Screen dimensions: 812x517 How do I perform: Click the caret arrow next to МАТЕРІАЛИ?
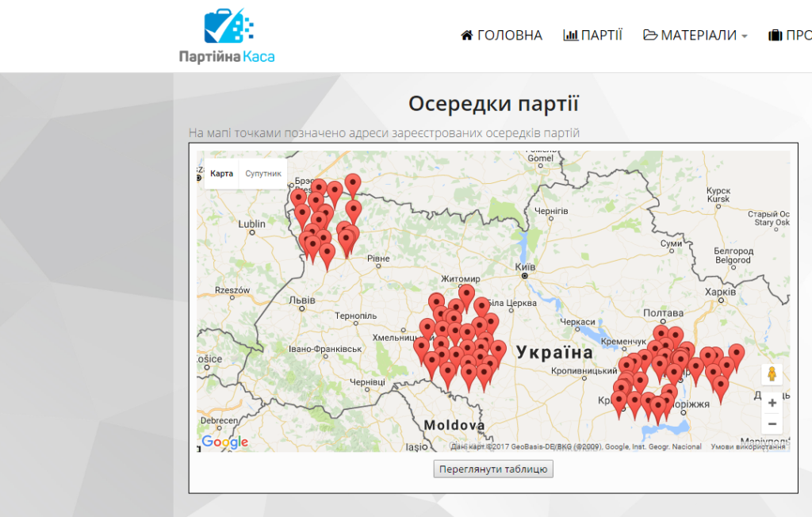[744, 36]
